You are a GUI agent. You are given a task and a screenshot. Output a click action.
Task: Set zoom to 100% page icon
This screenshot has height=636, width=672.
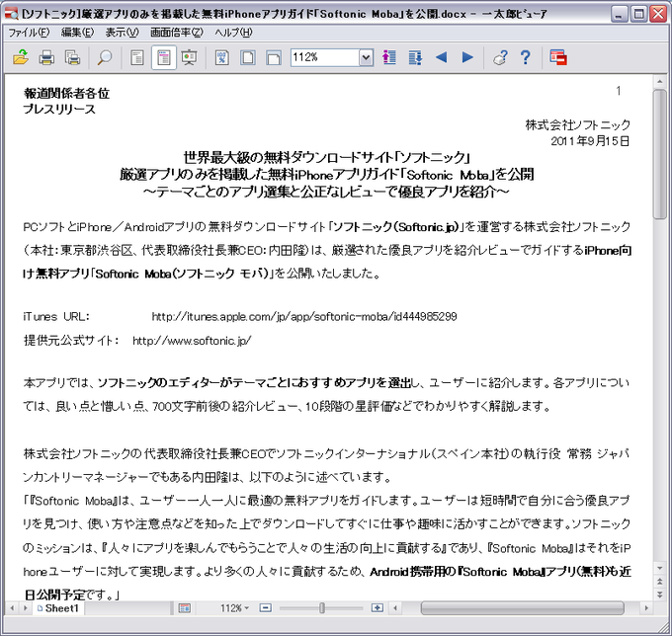click(x=222, y=57)
